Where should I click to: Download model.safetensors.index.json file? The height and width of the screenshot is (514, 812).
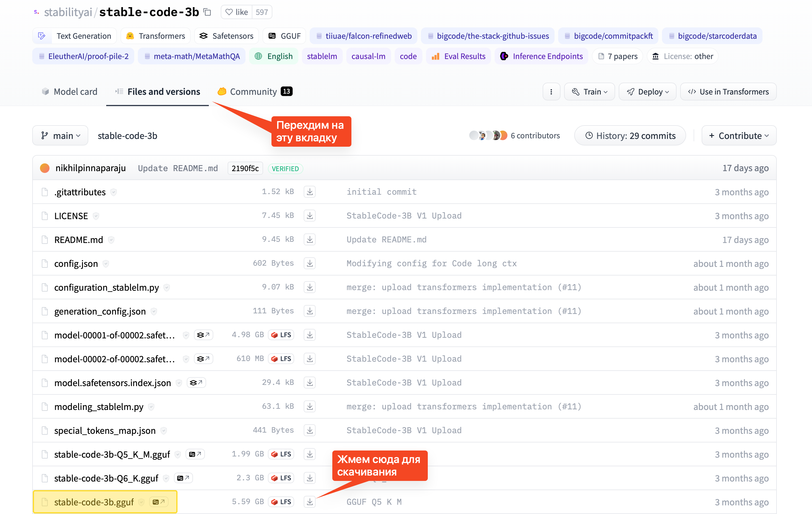310,383
